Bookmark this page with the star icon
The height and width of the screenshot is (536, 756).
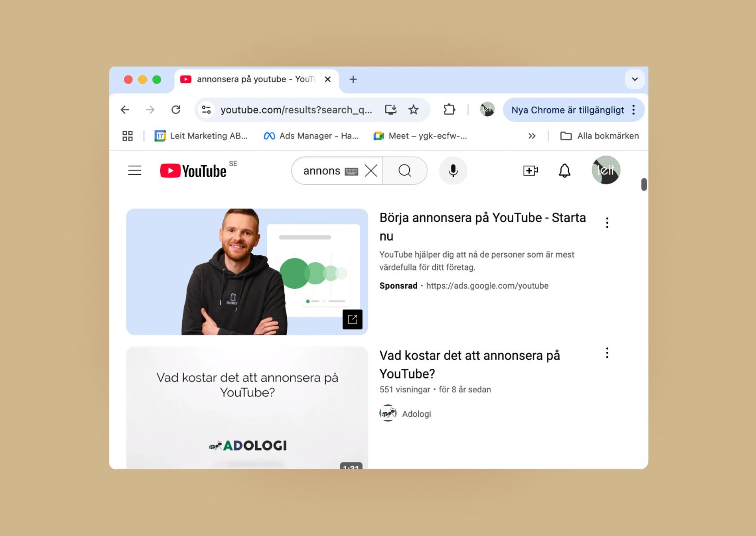coord(413,109)
